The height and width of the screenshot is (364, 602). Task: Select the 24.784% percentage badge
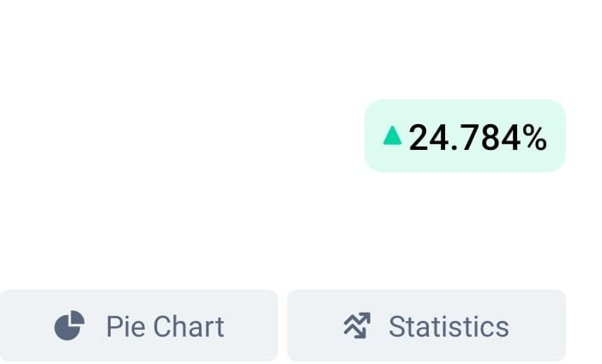(465, 136)
